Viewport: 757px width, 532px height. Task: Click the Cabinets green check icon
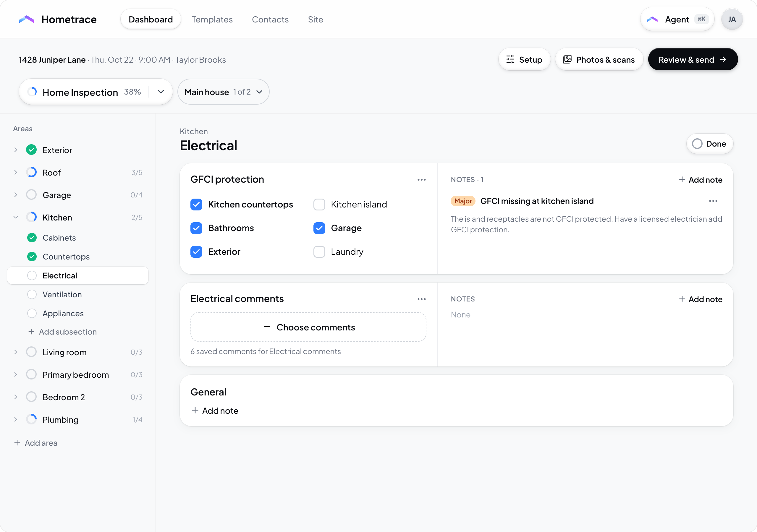click(x=32, y=238)
